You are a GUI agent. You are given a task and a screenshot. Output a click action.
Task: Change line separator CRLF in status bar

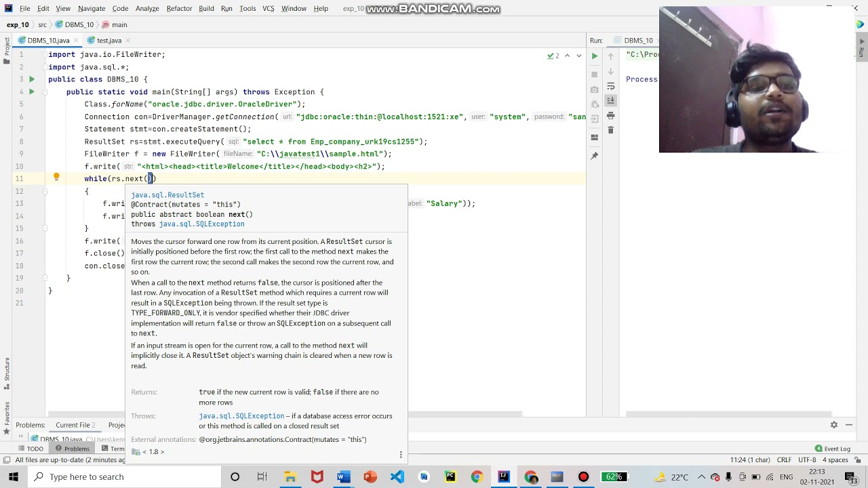point(784,460)
